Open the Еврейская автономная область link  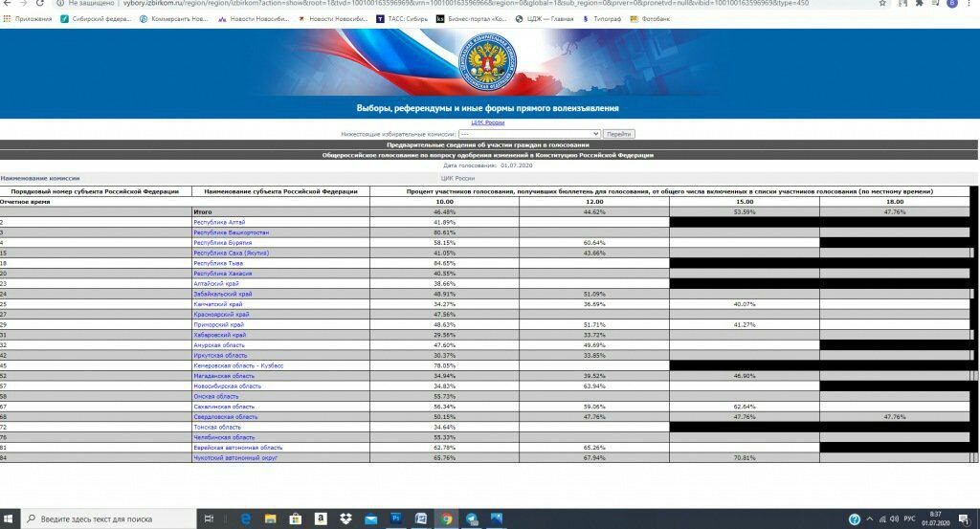click(x=238, y=448)
